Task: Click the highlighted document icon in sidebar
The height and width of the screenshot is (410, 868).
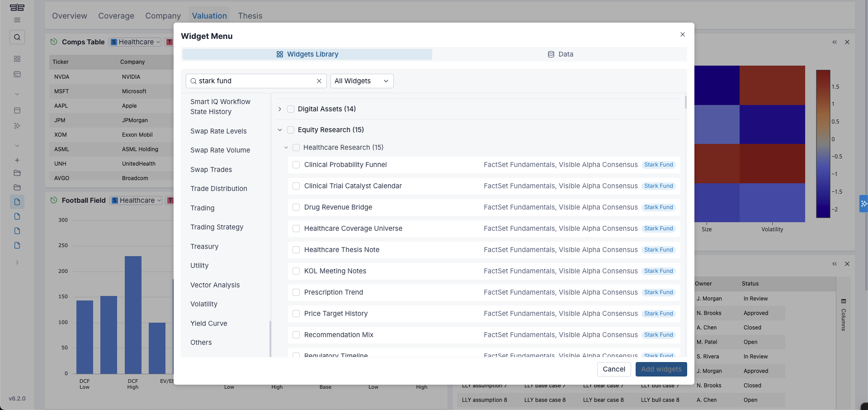Action: [17, 202]
